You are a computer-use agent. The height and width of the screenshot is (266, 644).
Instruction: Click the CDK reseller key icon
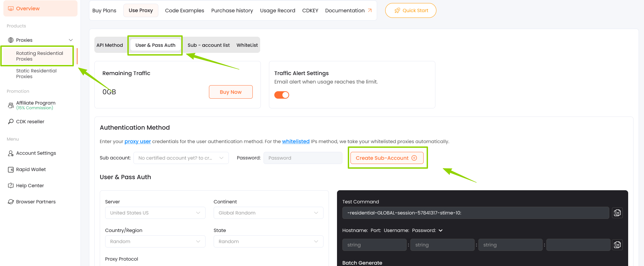pos(10,122)
